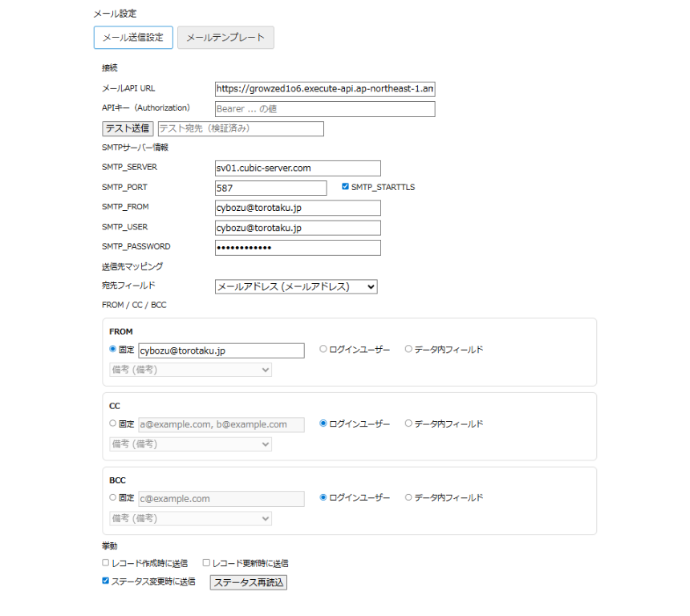The height and width of the screenshot is (616, 690).
Task: Select 固定 radio in CC section
Action: pos(113,423)
